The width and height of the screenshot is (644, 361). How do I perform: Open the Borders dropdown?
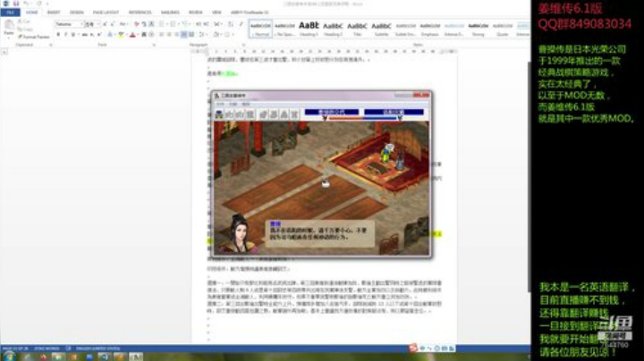pos(228,35)
